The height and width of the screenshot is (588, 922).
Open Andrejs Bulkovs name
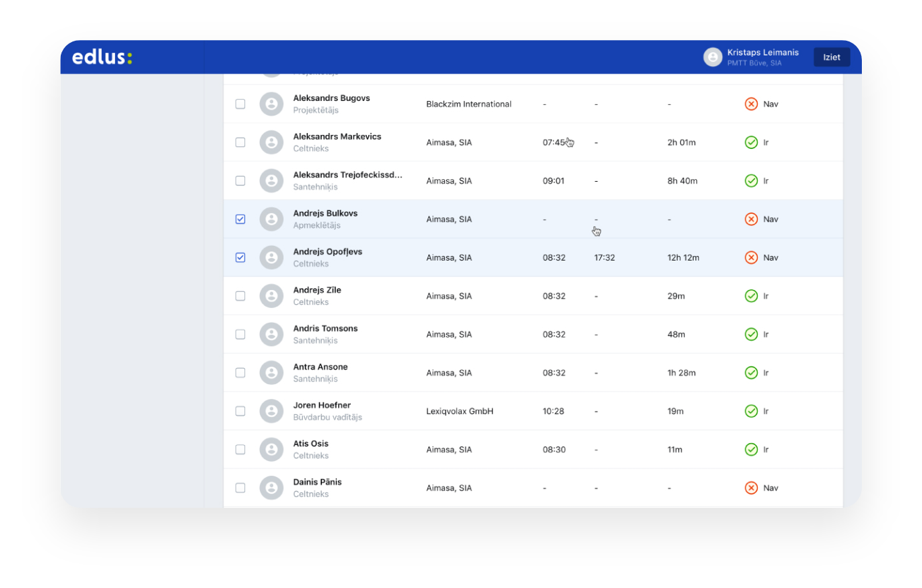[x=325, y=213]
